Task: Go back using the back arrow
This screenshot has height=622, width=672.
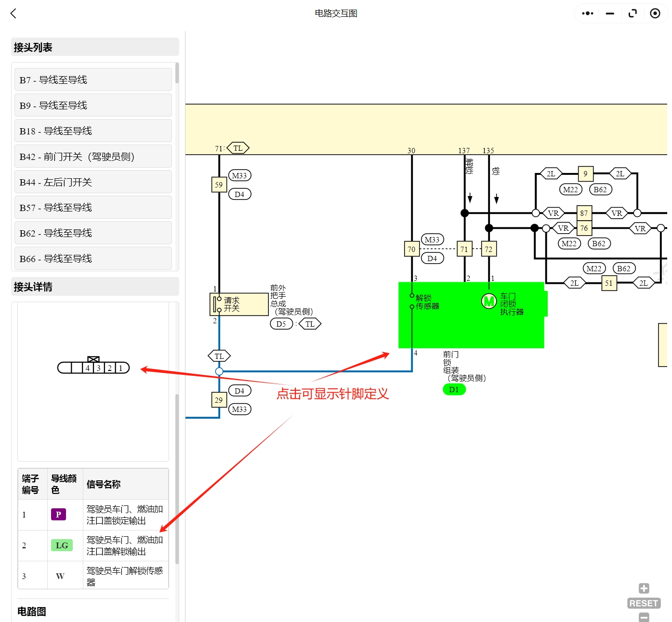Action: tap(13, 13)
